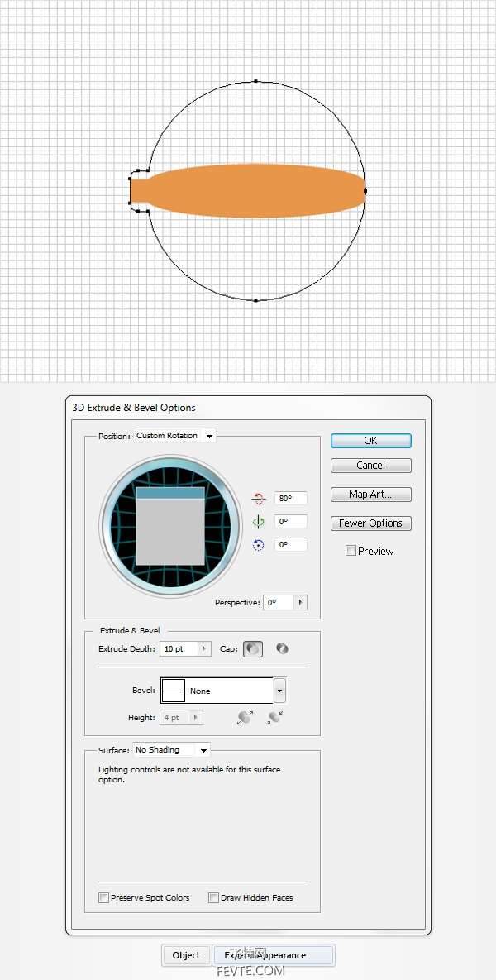Enable the Preview checkbox
The image size is (496, 980).
(x=351, y=551)
